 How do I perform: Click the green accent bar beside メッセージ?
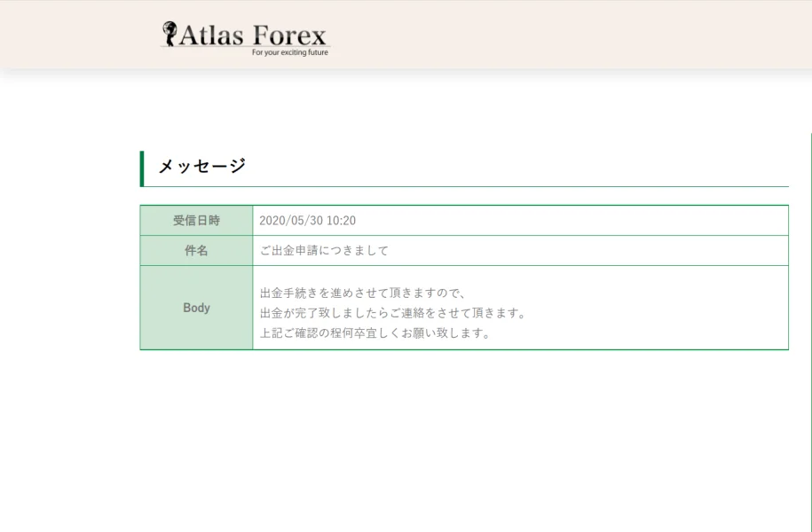click(142, 168)
